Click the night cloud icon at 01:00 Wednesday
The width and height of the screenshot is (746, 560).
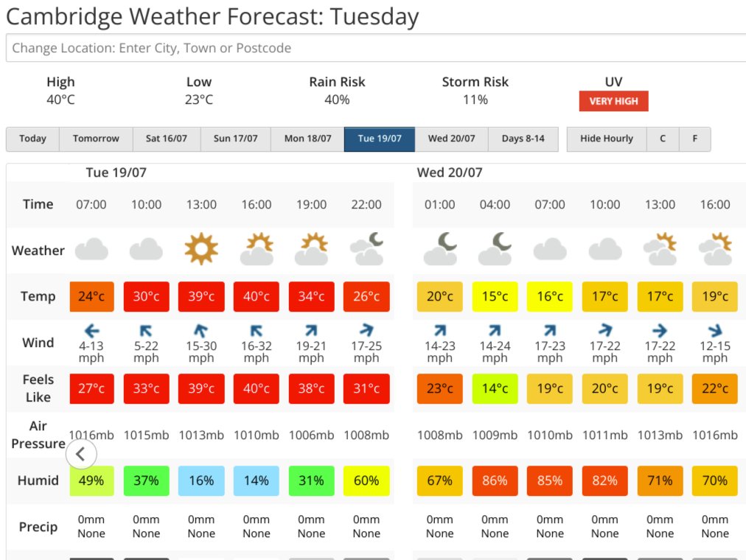pos(440,248)
